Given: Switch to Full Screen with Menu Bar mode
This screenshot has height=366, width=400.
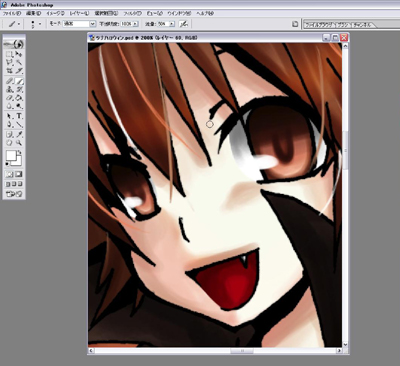Looking at the screenshot, I should point(14,184).
